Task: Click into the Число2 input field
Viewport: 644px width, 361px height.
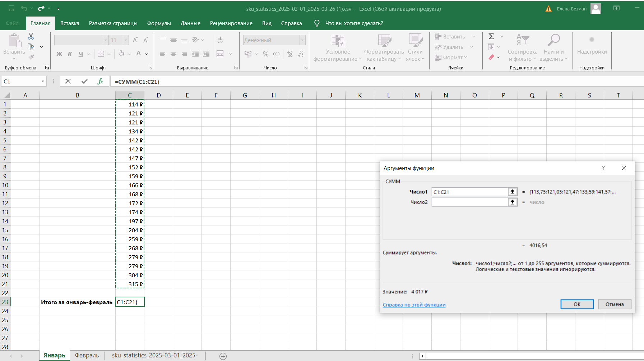Action: 469,202
